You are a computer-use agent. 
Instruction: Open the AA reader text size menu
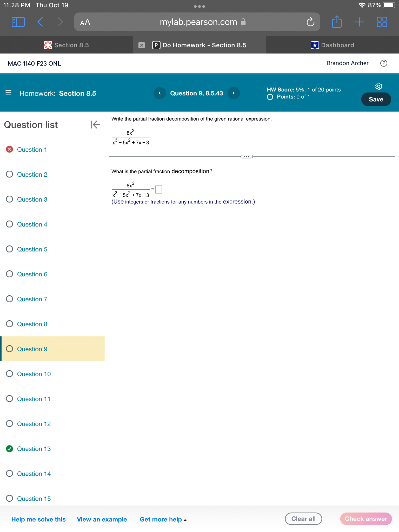85,22
